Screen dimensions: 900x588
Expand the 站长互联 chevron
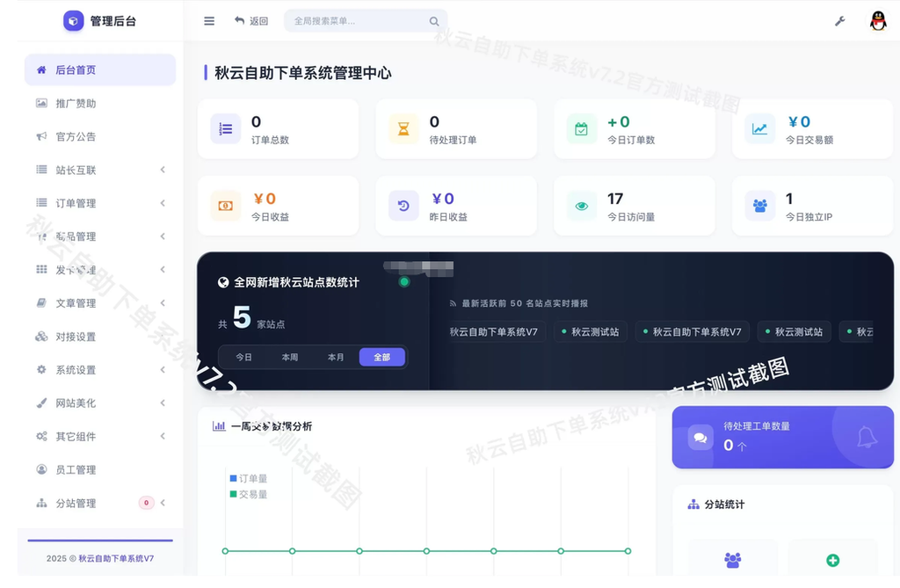pyautogui.click(x=163, y=170)
